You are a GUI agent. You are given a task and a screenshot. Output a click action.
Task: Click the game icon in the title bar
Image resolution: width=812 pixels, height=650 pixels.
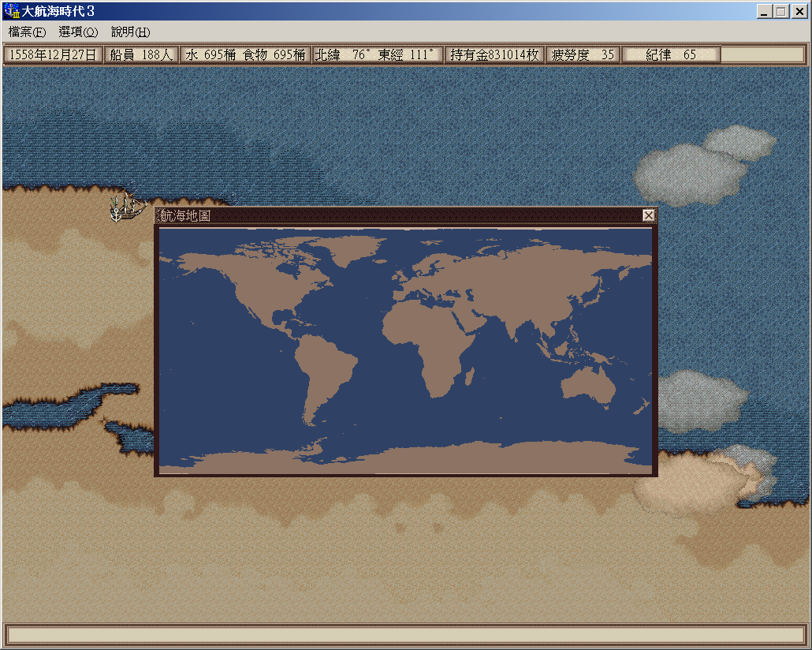point(11,11)
